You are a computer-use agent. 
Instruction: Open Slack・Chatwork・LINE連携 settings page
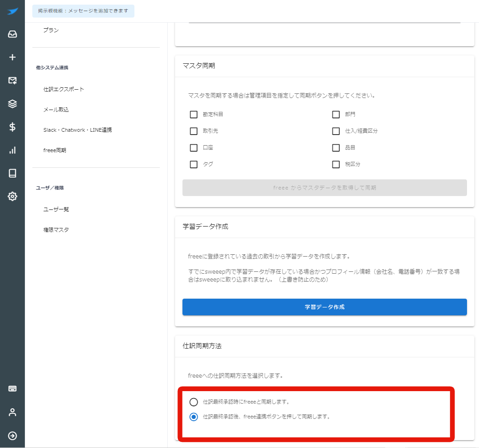78,130
